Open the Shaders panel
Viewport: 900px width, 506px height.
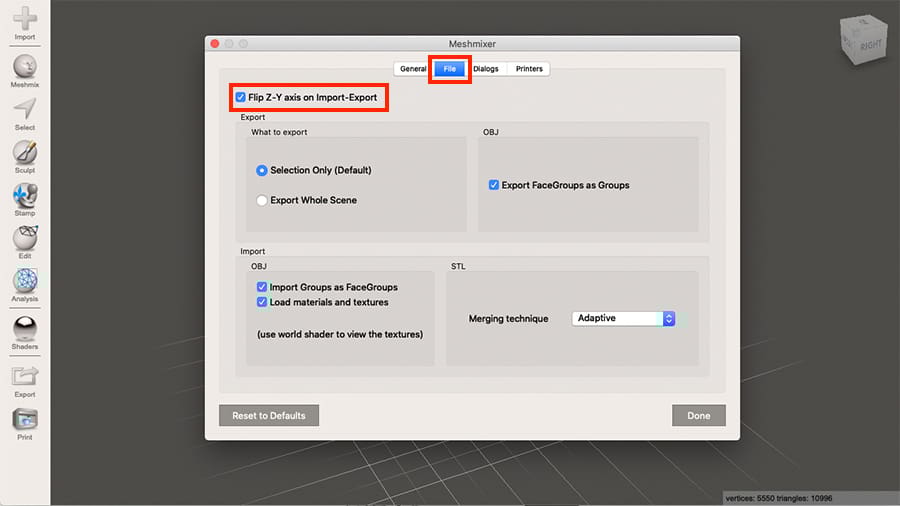25,333
